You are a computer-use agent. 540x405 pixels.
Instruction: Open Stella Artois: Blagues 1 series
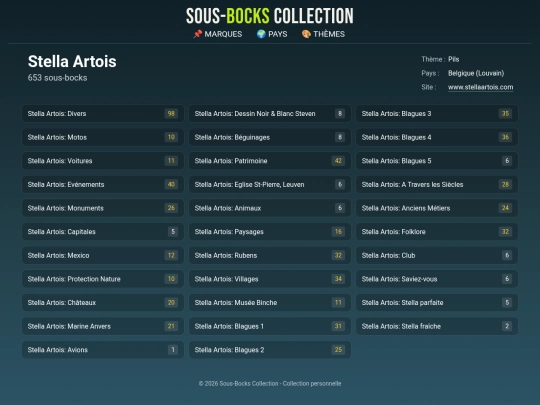tap(270, 326)
